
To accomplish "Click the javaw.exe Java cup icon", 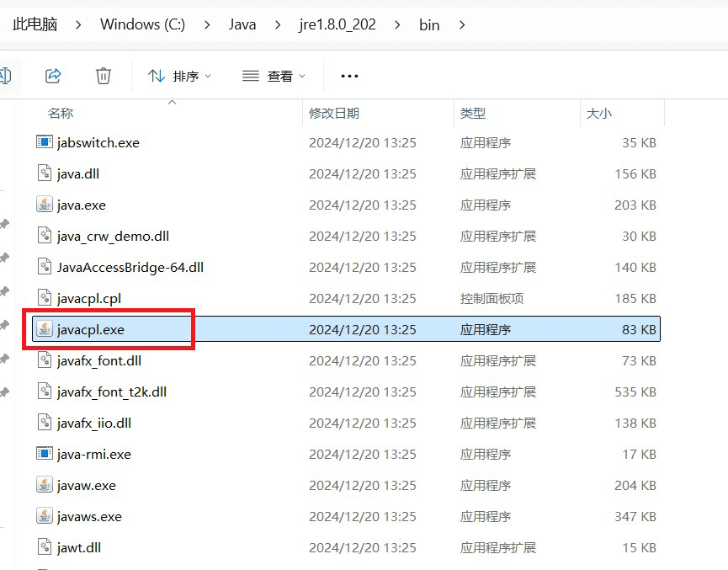I will pos(44,484).
